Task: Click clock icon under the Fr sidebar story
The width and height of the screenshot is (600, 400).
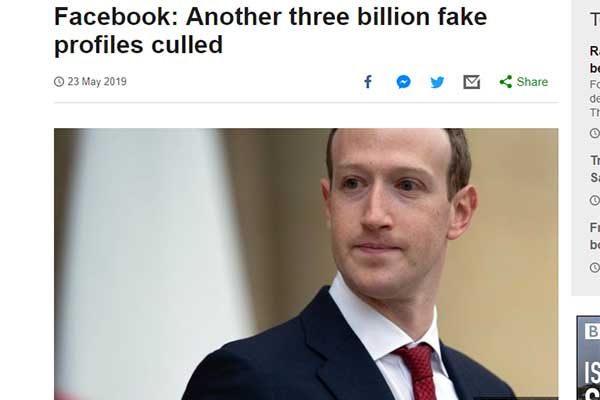Action: point(595,267)
